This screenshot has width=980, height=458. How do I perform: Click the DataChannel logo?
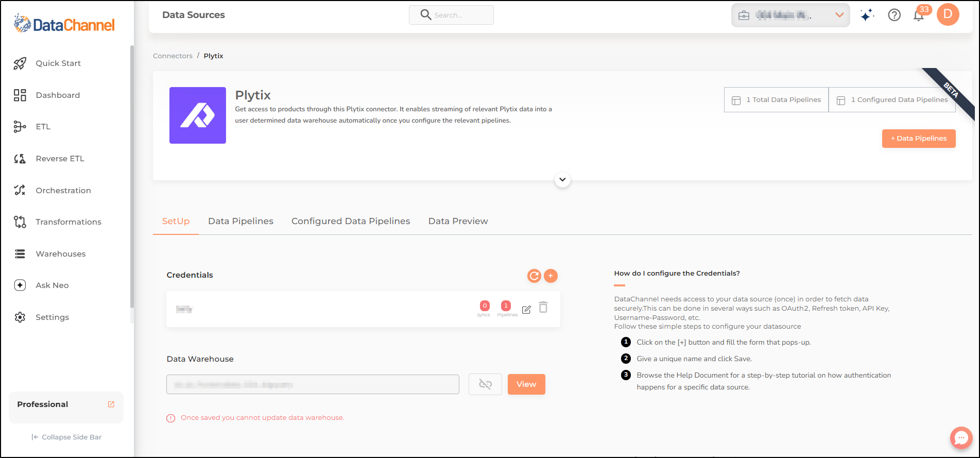click(64, 24)
